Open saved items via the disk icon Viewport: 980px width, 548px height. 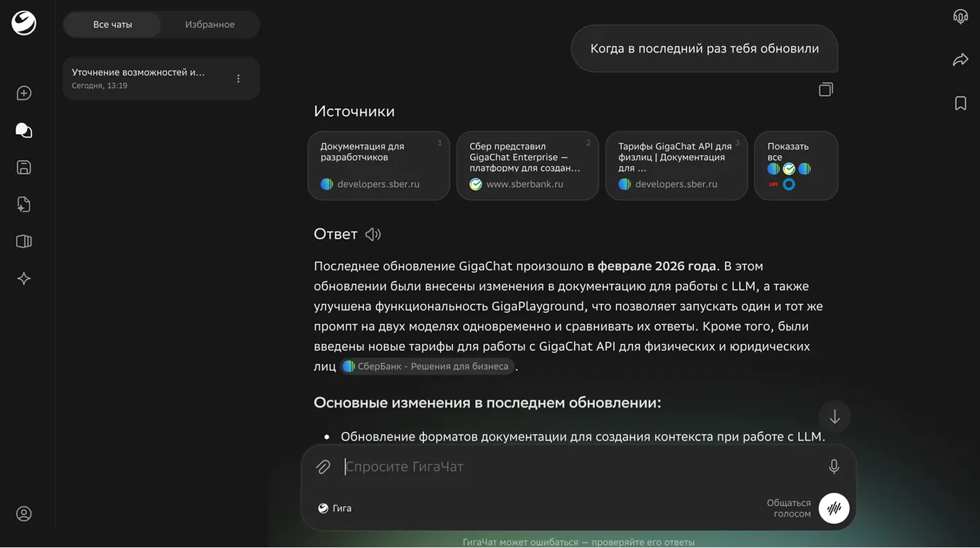pyautogui.click(x=23, y=167)
